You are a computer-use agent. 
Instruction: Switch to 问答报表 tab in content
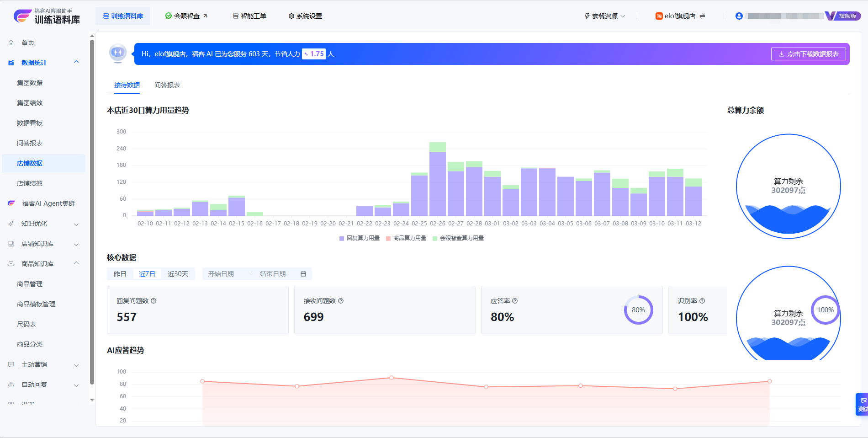point(167,85)
